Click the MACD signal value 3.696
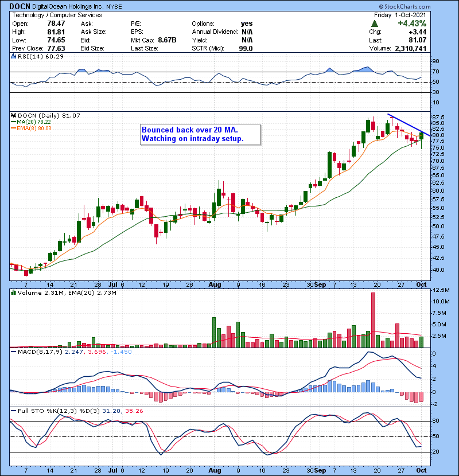459x476 pixels. [97, 352]
